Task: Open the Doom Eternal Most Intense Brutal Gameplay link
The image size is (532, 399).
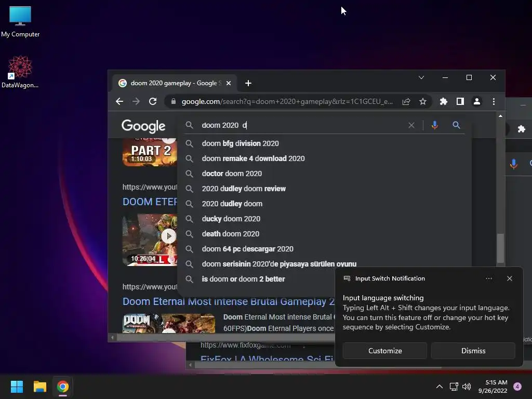Action: click(x=229, y=302)
